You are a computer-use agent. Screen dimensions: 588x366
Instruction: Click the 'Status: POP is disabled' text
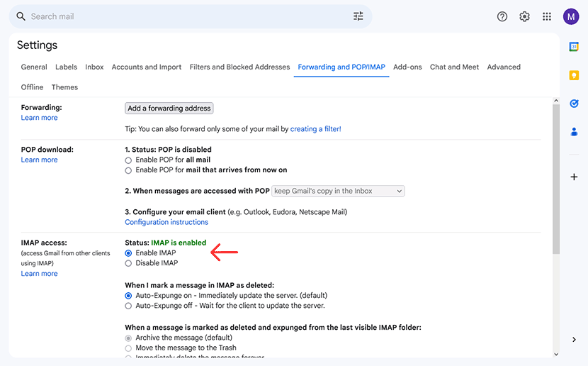(168, 150)
